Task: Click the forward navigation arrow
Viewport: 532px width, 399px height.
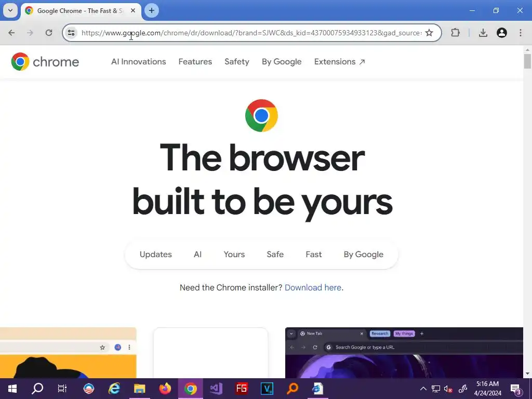Action: click(x=30, y=33)
